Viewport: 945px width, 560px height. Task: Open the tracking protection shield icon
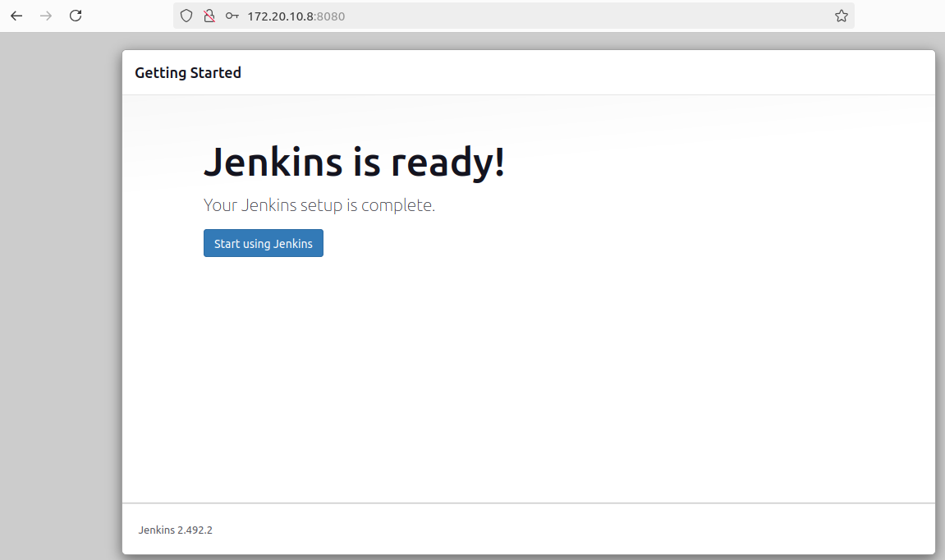(186, 16)
